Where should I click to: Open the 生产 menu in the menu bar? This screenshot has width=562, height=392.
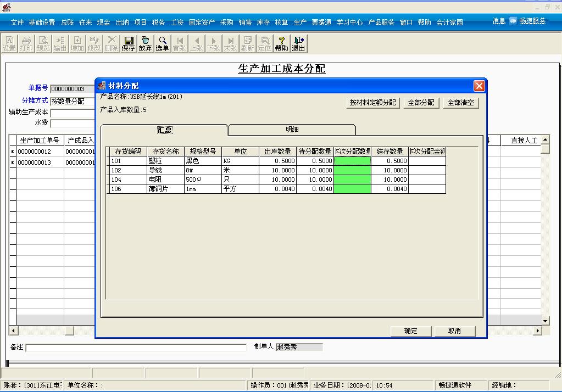299,23
